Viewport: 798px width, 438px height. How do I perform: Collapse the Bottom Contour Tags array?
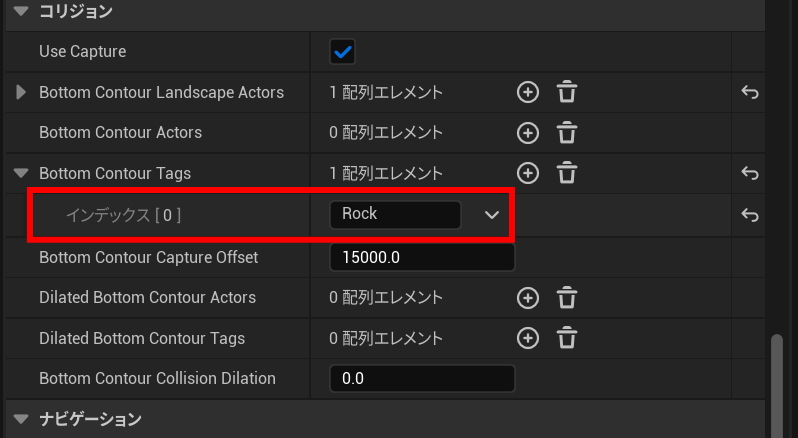click(x=21, y=173)
